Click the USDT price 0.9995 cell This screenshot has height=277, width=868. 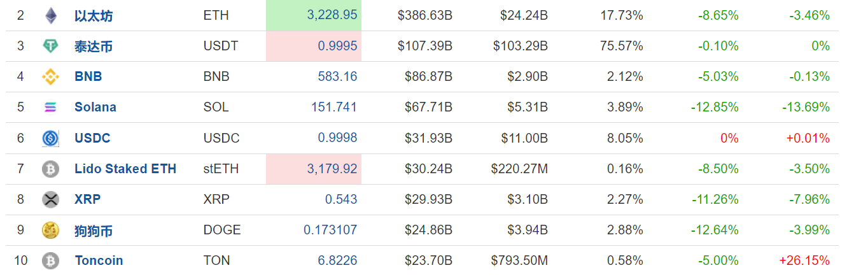[314, 46]
